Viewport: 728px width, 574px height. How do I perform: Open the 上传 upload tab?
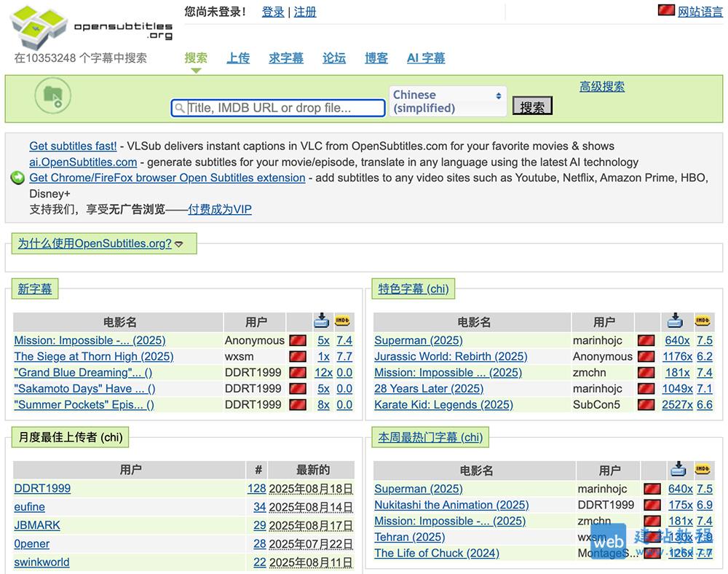[x=238, y=58]
